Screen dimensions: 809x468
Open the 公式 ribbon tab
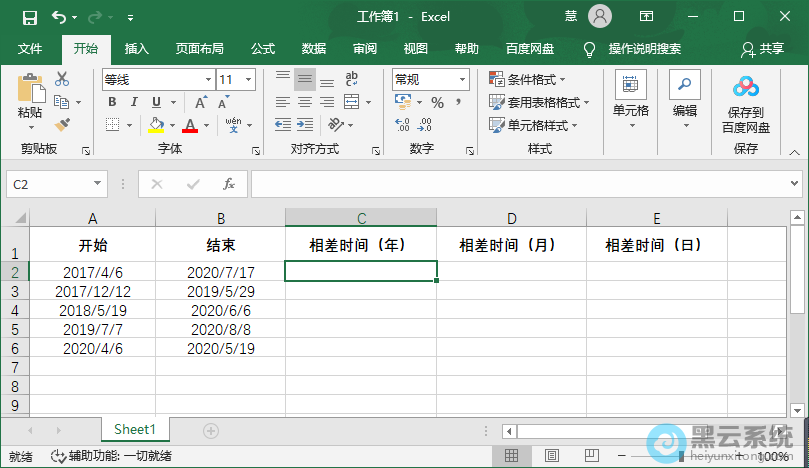(263, 48)
